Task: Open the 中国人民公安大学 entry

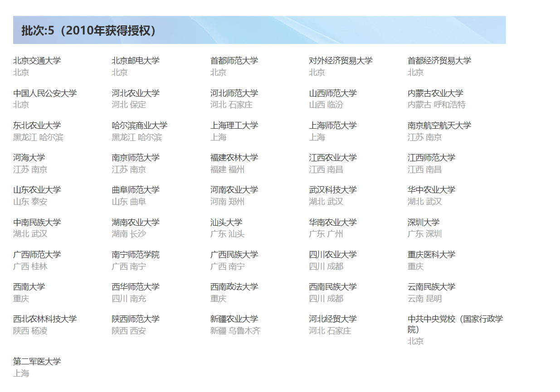Action: tap(44, 92)
